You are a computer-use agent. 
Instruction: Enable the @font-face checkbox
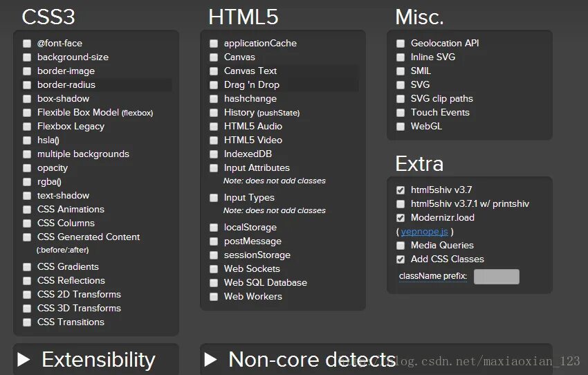27,44
